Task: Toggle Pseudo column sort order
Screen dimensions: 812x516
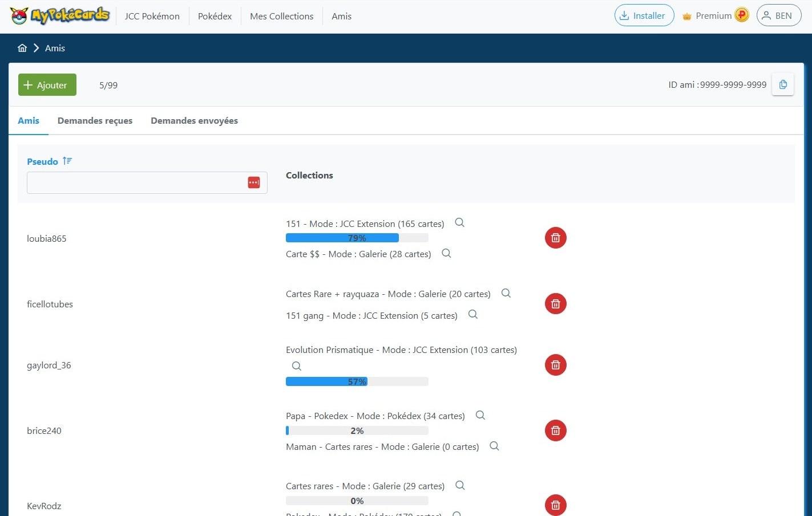Action: [67, 161]
